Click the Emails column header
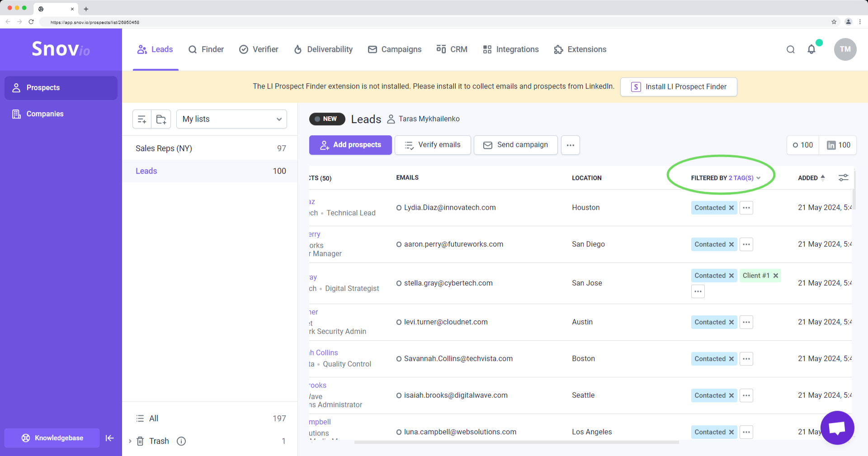The width and height of the screenshot is (868, 456). click(407, 178)
